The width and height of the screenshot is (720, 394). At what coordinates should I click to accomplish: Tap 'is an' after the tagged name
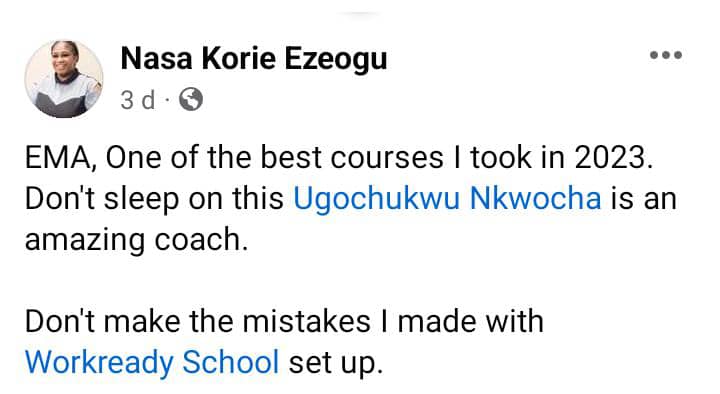(643, 199)
